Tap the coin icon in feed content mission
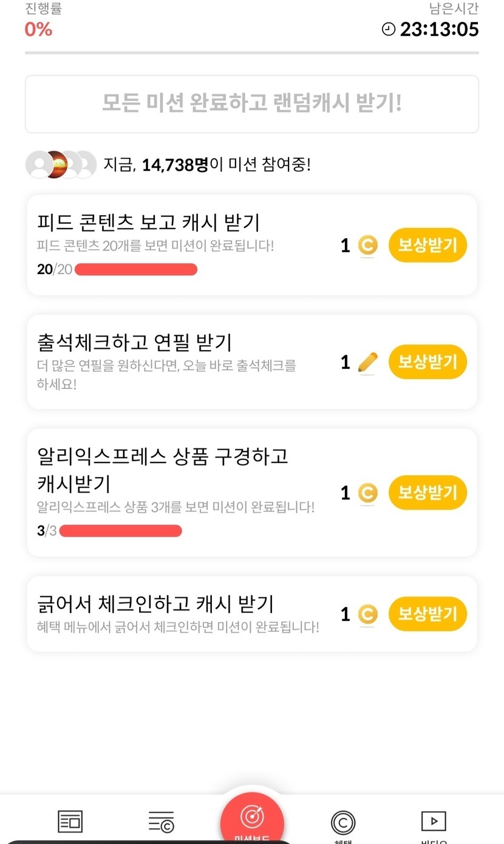The image size is (504, 844). 367,245
